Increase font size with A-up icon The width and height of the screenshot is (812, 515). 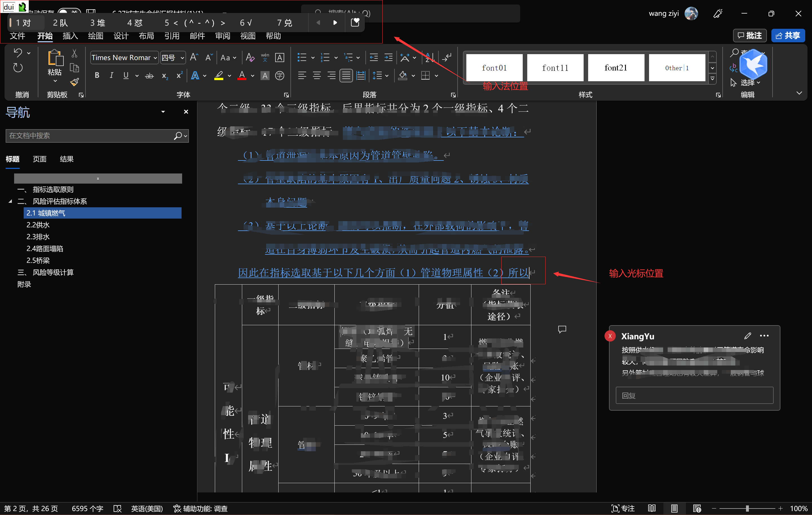point(194,57)
